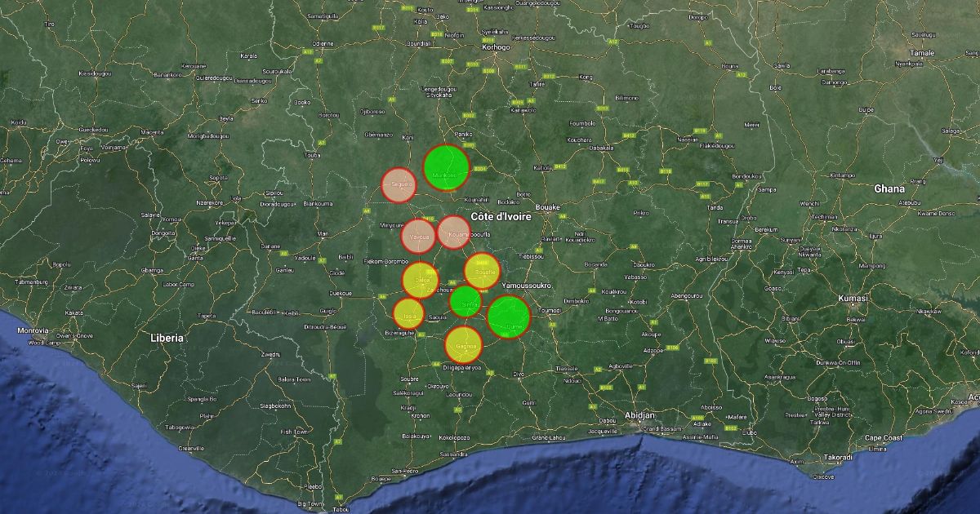Click the Bouake city label
This screenshot has height=514, width=980.
547,207
